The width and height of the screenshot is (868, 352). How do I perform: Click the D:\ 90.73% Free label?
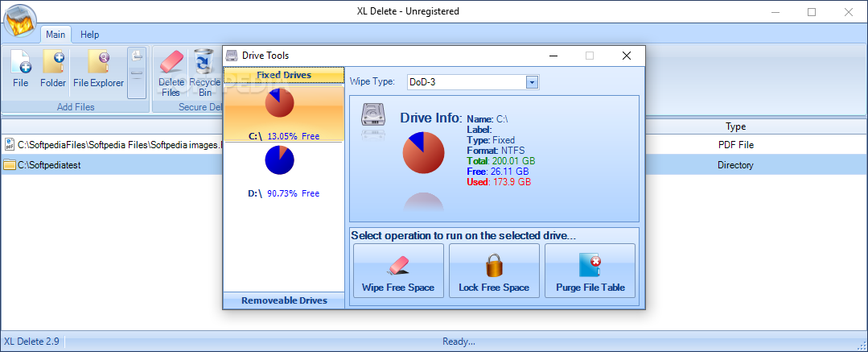283,193
